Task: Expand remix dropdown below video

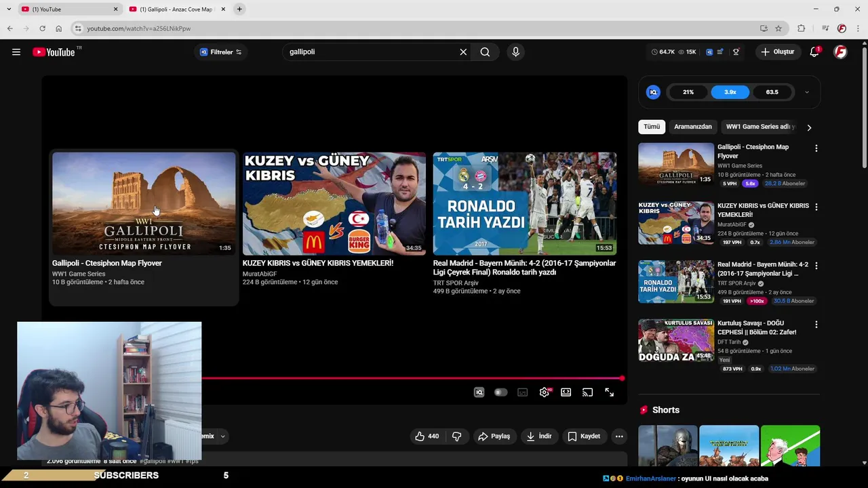Action: click(222, 436)
